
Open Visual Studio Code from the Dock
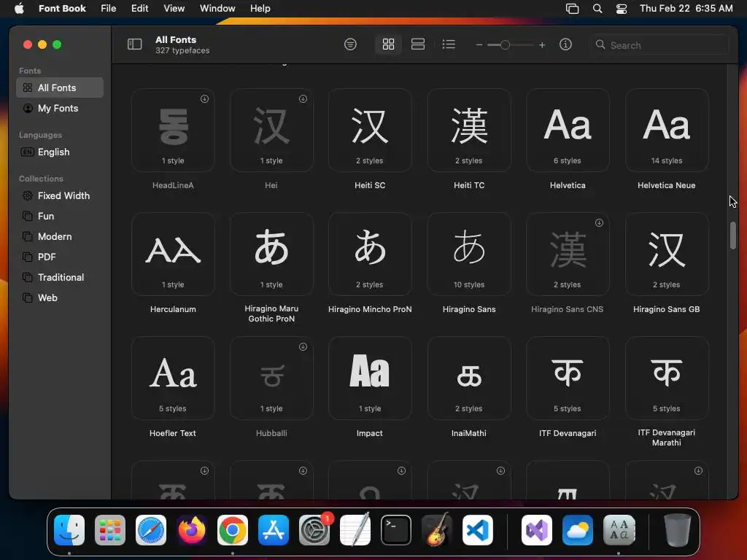(x=478, y=530)
